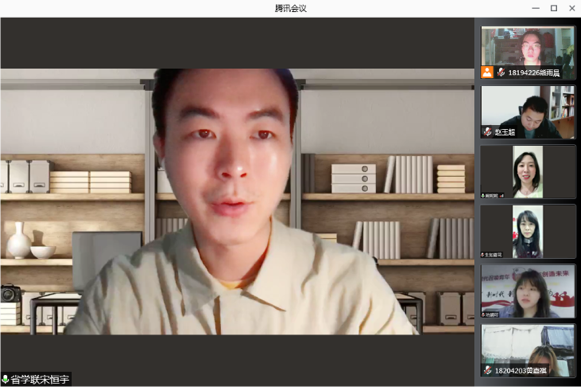Select fourth participant's portrait video thumbnail
This screenshot has width=581, height=387.
pyautogui.click(x=528, y=231)
